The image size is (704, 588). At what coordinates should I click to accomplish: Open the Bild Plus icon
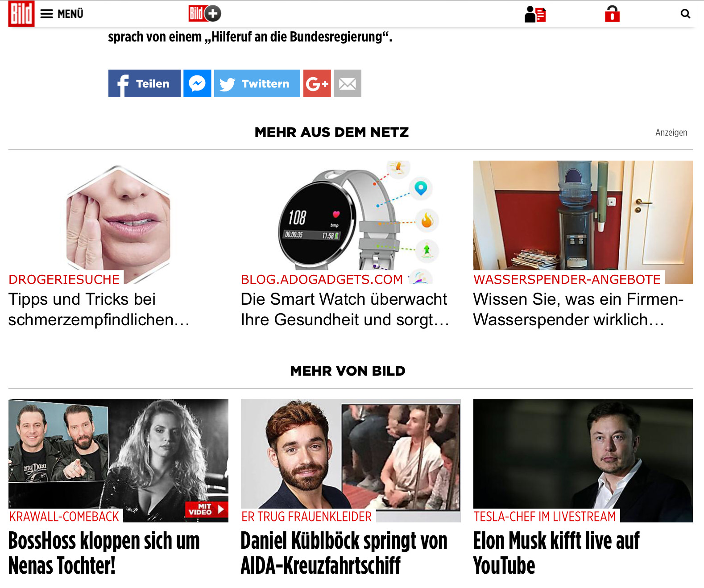click(x=205, y=13)
